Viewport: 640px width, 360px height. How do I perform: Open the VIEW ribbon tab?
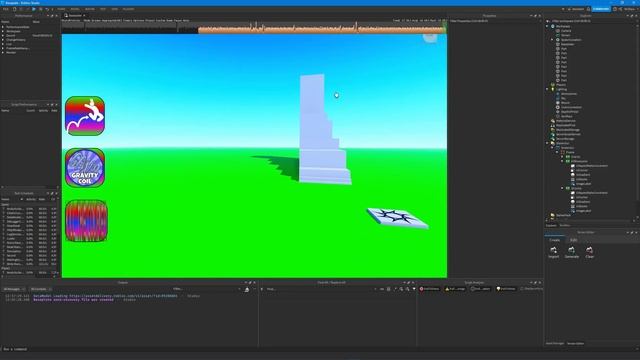pyautogui.click(x=115, y=9)
